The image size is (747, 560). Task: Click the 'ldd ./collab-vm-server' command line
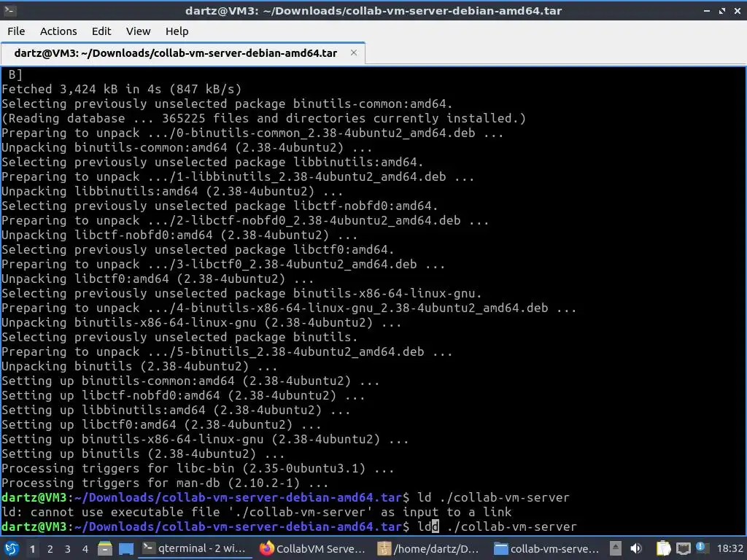click(289, 526)
